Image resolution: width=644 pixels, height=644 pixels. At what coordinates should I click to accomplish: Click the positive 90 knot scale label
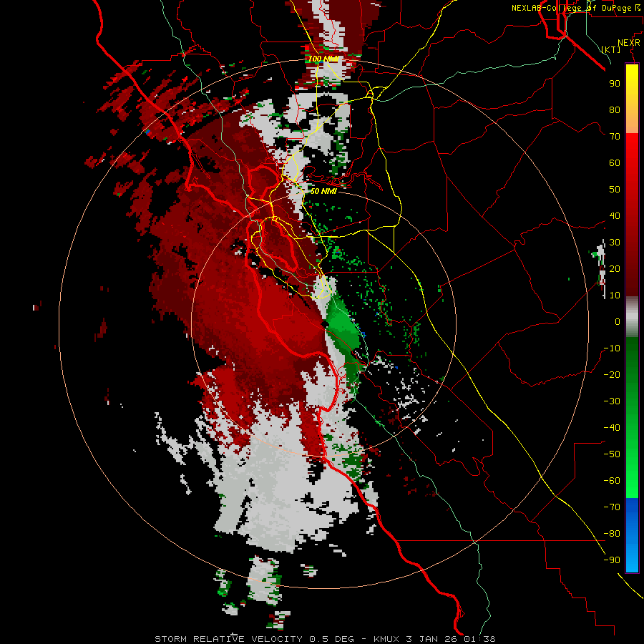tap(615, 84)
